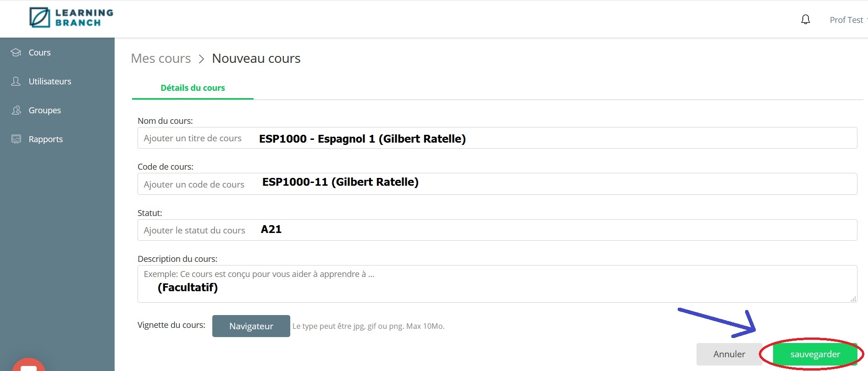Open the Prof Test user menu
This screenshot has height=371, width=868.
pyautogui.click(x=846, y=20)
